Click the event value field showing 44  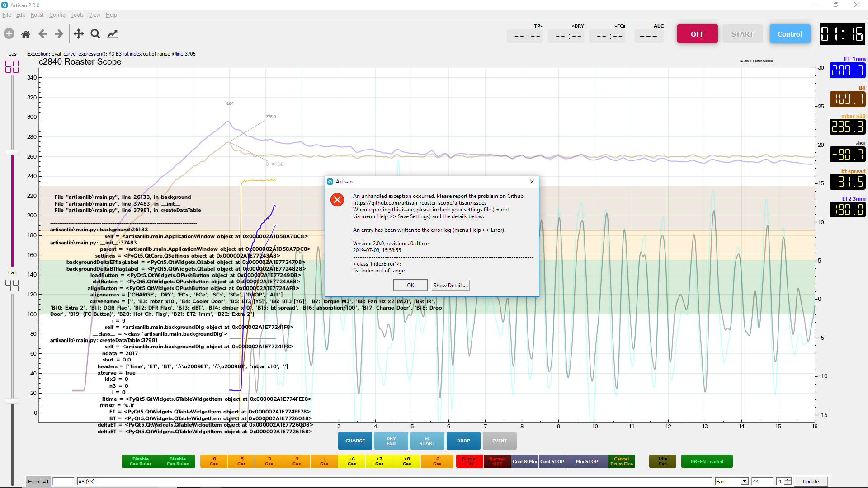coord(762,482)
